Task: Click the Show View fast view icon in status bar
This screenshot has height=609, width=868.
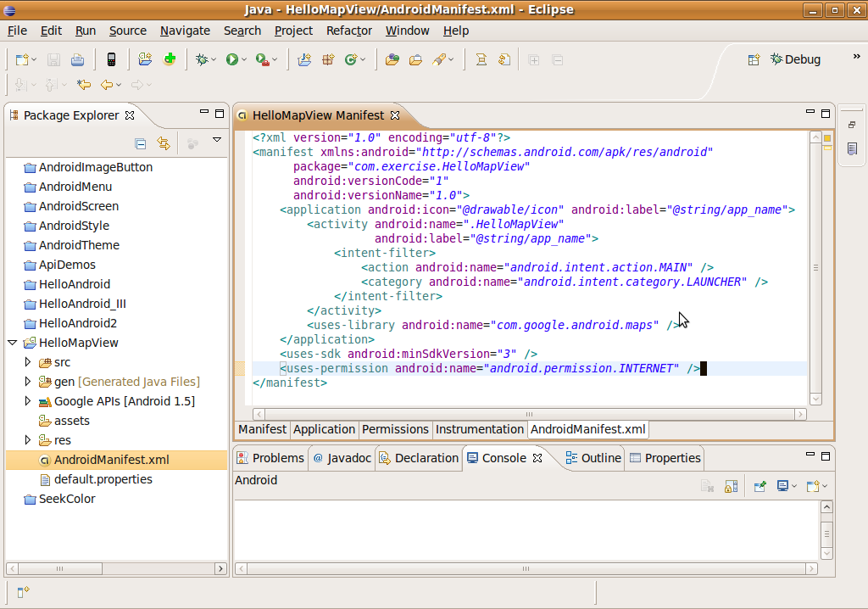Action: pos(23,592)
